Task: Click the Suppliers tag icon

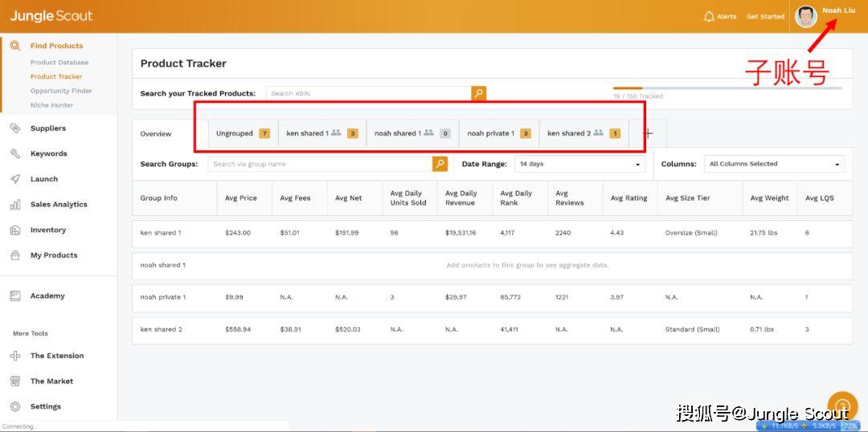Action: point(15,128)
